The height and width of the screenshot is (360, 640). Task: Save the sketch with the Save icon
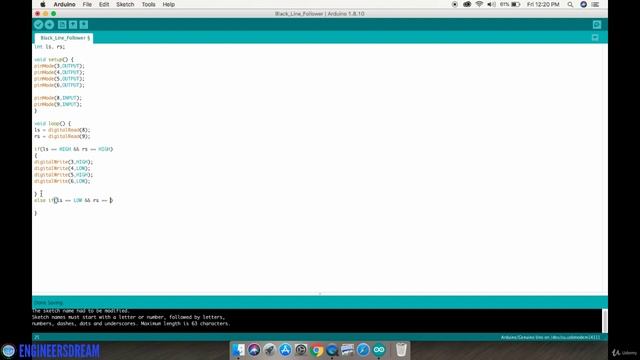(x=84, y=24)
